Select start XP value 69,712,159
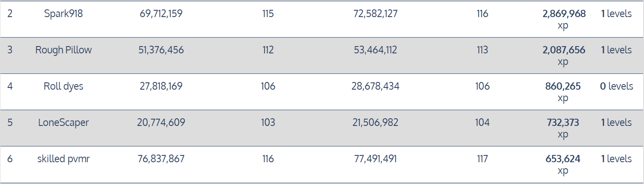This screenshot has width=644, height=184. [x=161, y=14]
